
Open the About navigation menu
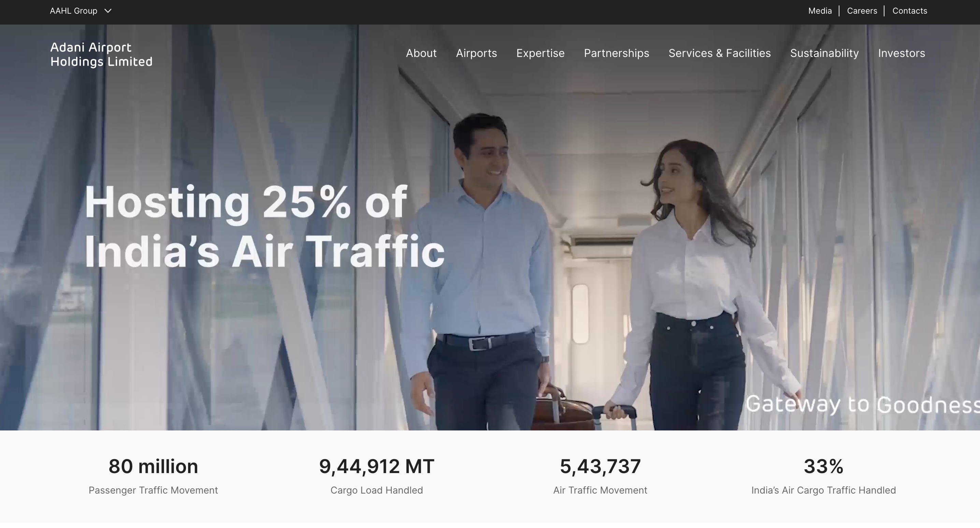coord(421,53)
